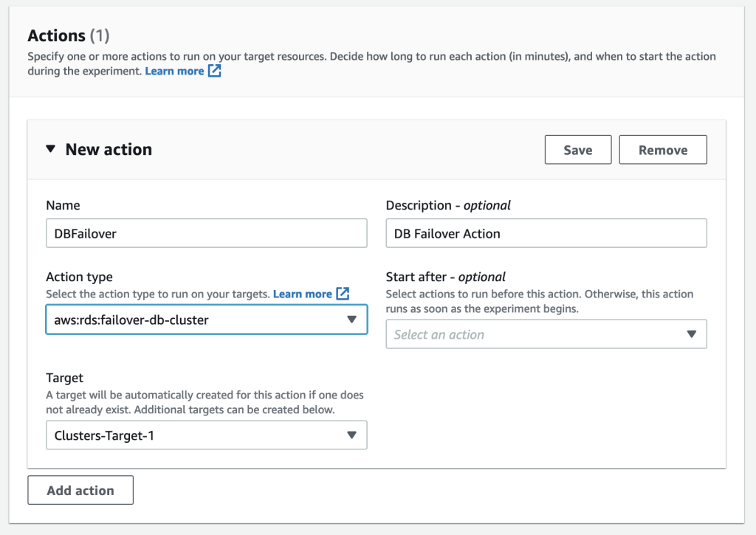This screenshot has width=756, height=535.
Task: Click the Add action button
Action: point(80,489)
